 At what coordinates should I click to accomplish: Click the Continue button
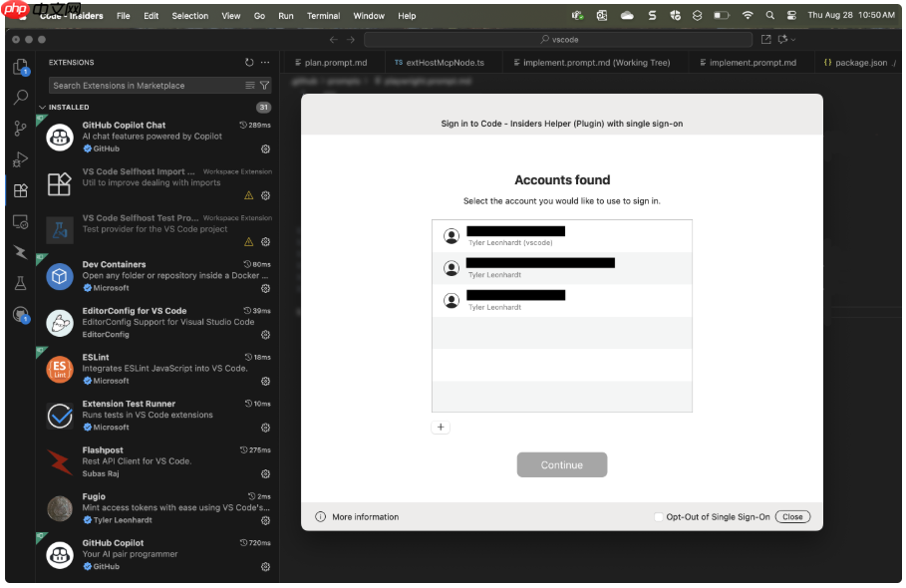coord(561,465)
